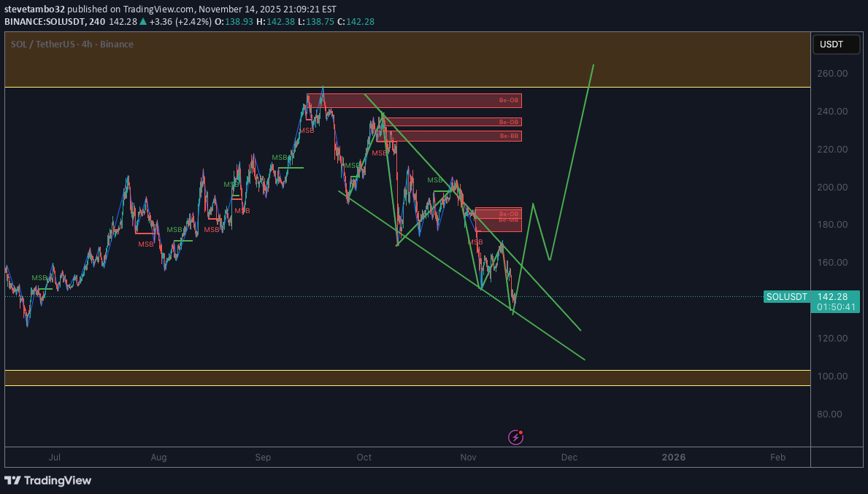Click the 2026 label on the time axis

point(673,458)
